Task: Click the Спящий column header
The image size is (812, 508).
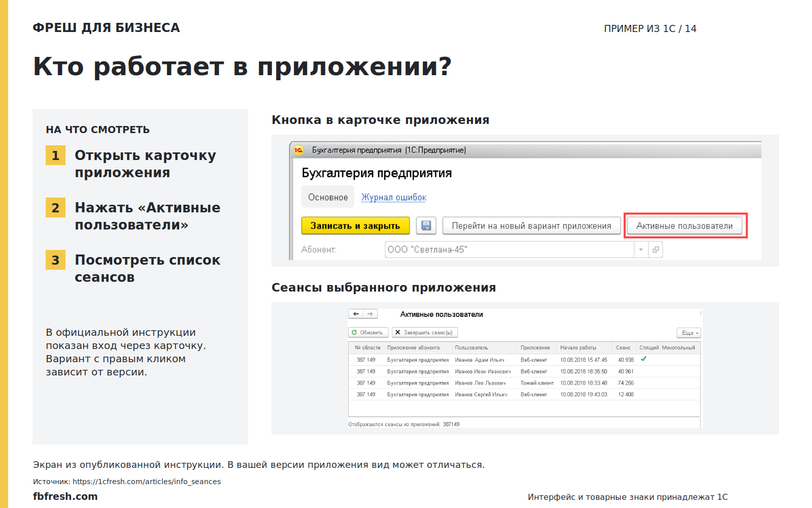Action: pos(649,347)
